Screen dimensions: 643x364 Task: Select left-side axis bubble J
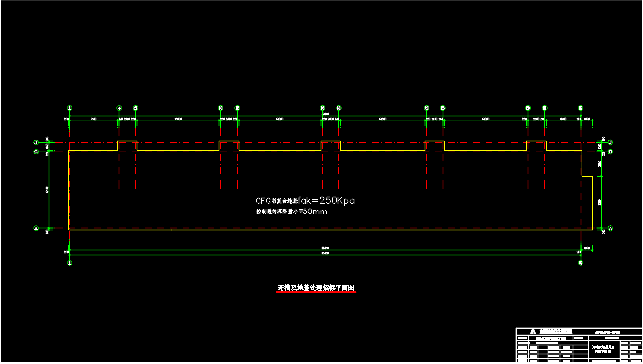pyautogui.click(x=36, y=142)
